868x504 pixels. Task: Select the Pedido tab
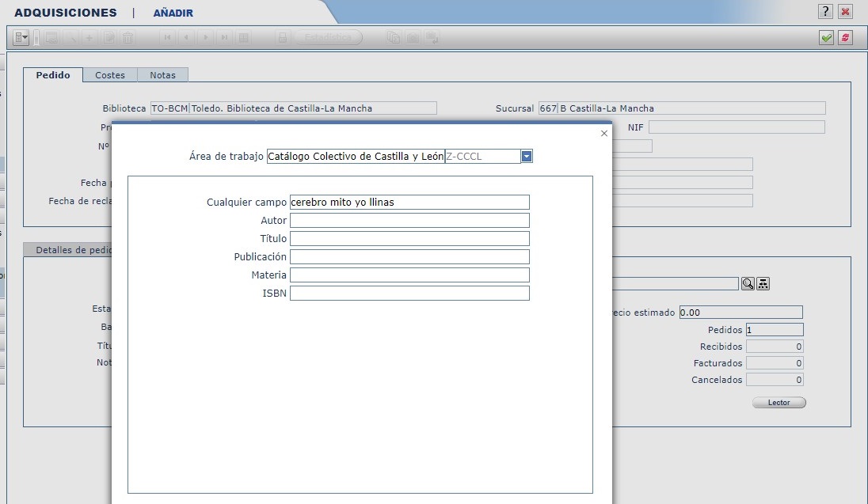click(53, 75)
